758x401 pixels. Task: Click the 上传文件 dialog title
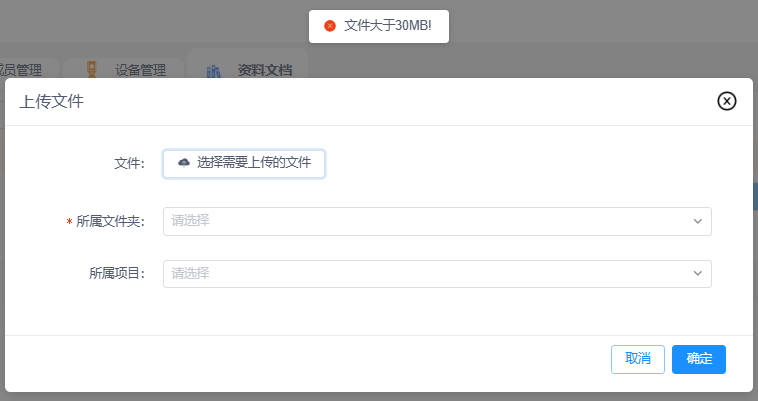click(52, 101)
